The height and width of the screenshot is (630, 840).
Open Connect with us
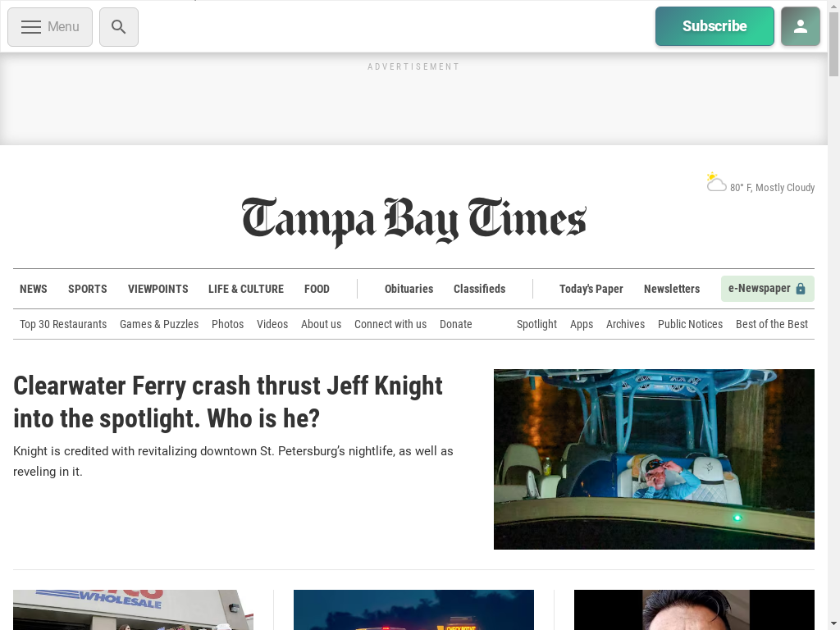coord(390,324)
